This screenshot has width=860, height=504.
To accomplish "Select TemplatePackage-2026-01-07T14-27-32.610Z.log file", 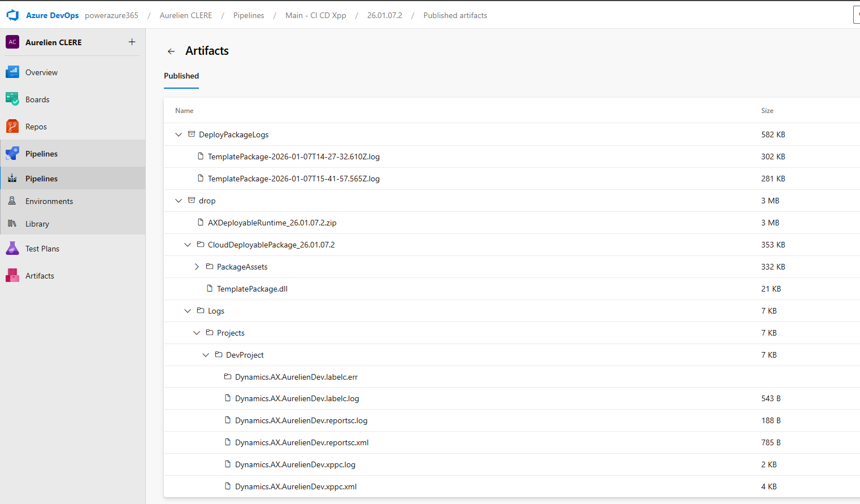I will (294, 157).
